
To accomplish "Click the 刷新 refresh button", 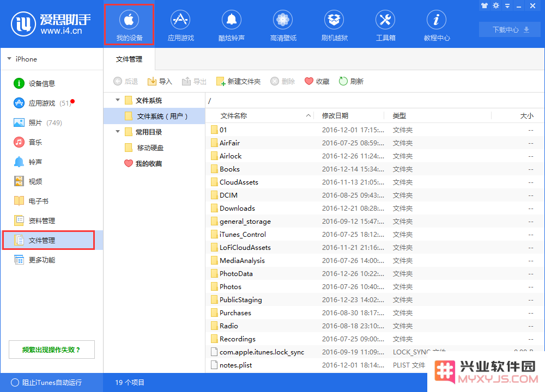I will coord(351,81).
